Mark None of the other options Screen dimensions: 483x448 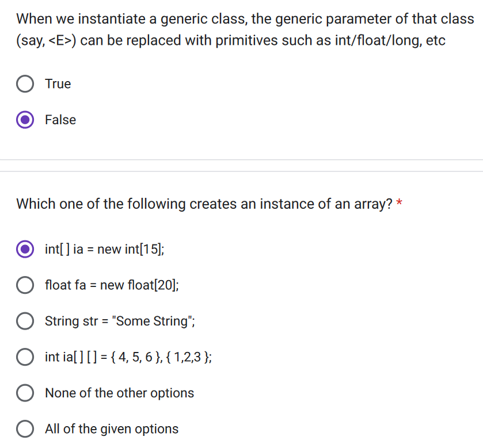tap(25, 393)
